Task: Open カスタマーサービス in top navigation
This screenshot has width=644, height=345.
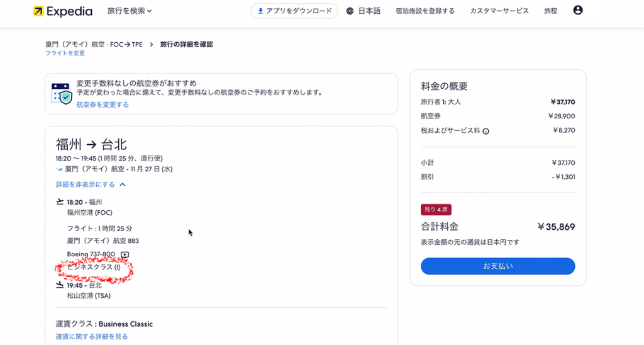Action: click(499, 11)
